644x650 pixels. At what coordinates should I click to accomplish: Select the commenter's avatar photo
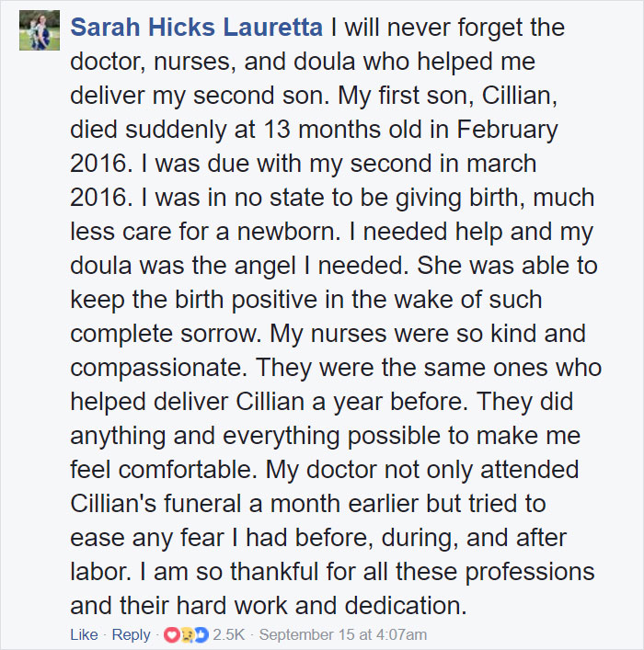coord(40,30)
